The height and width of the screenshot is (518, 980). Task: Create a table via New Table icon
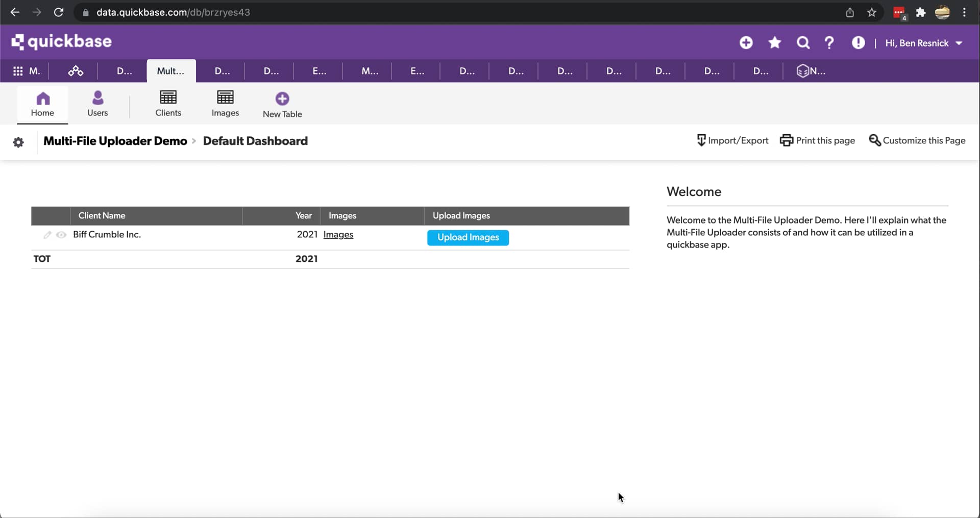click(282, 104)
